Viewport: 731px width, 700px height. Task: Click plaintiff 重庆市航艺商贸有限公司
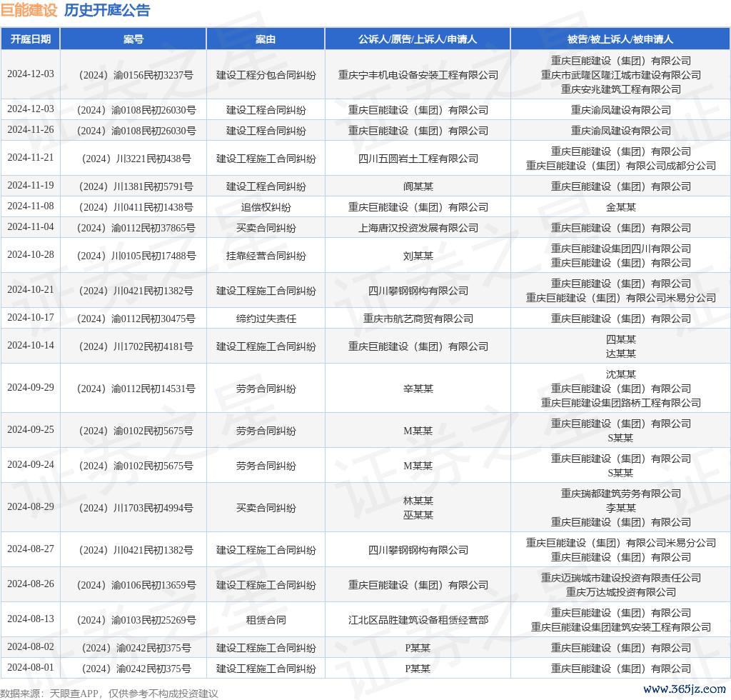click(x=418, y=319)
